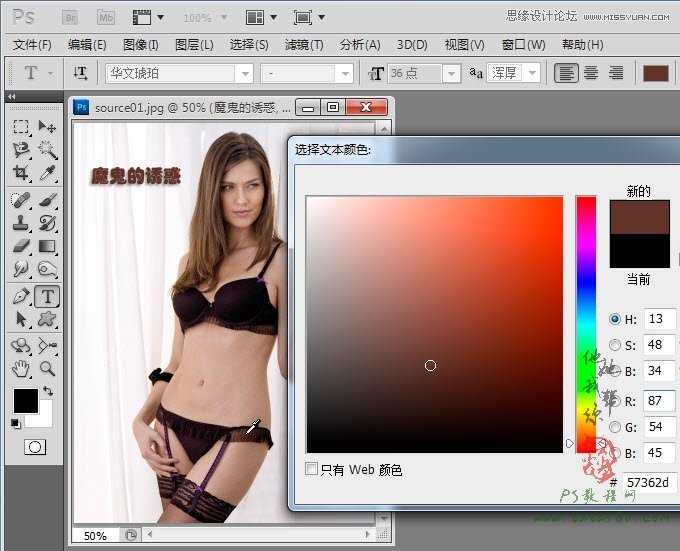Select the G green radio button

pos(615,427)
